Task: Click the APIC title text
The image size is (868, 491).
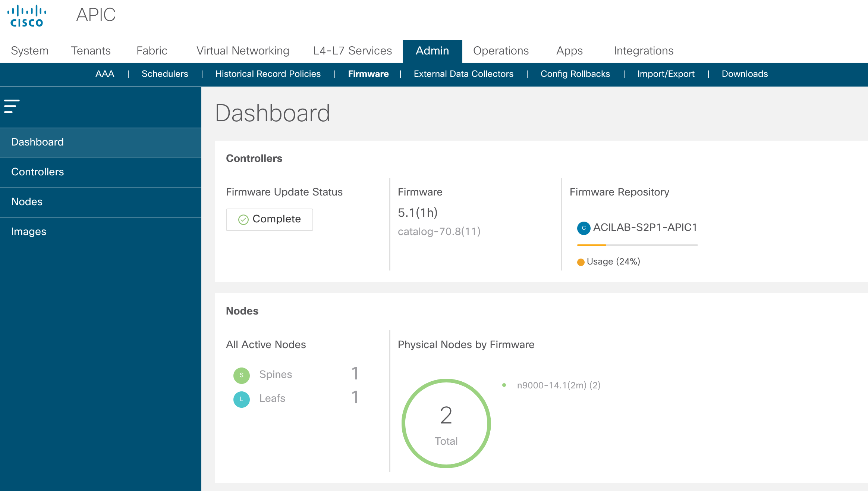Action: [96, 15]
